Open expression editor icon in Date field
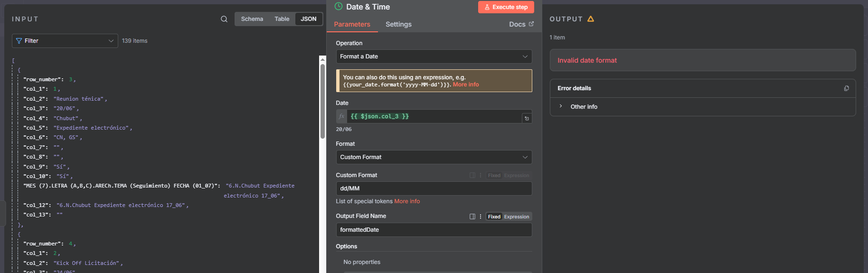Screen dimensions: 868x273 (527, 118)
